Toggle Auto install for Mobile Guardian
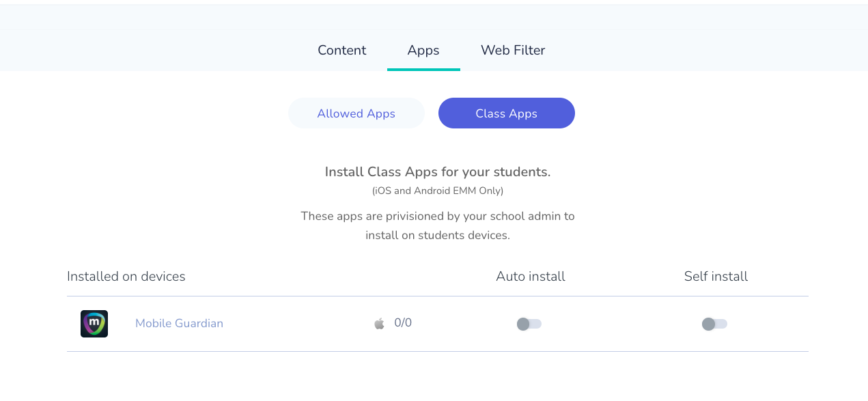 pos(529,324)
